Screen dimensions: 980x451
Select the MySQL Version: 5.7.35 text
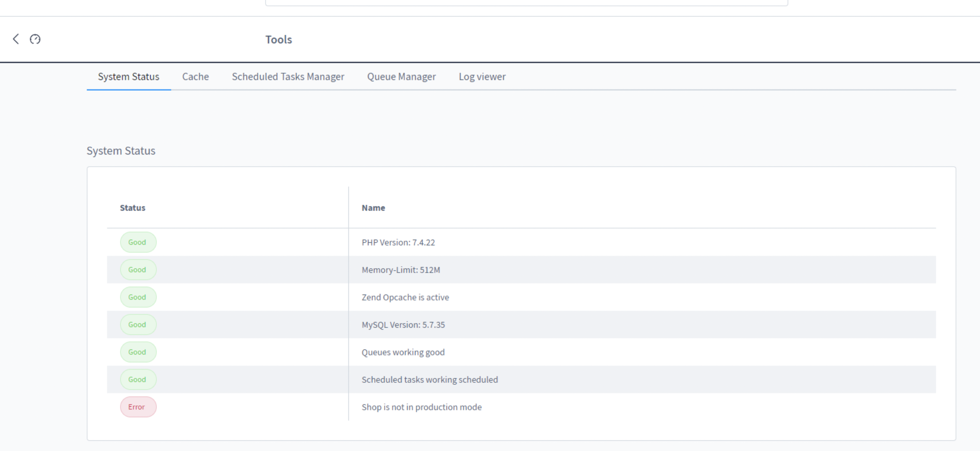(x=403, y=325)
